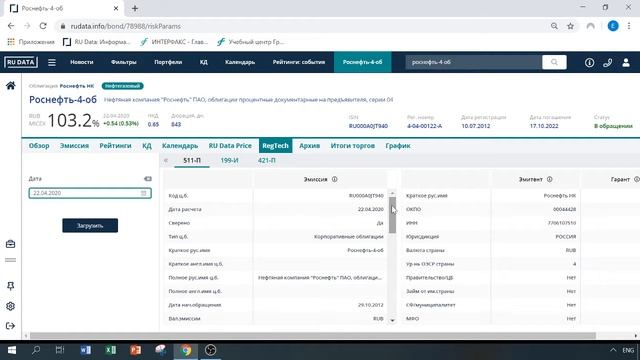Click the ENG language indicator

tap(628, 350)
